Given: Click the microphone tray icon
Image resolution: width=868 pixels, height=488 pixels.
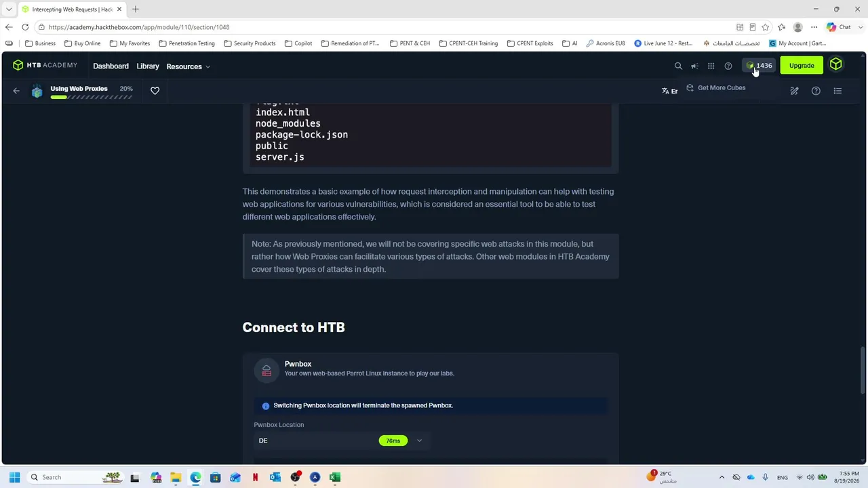Looking at the screenshot, I should (x=765, y=477).
